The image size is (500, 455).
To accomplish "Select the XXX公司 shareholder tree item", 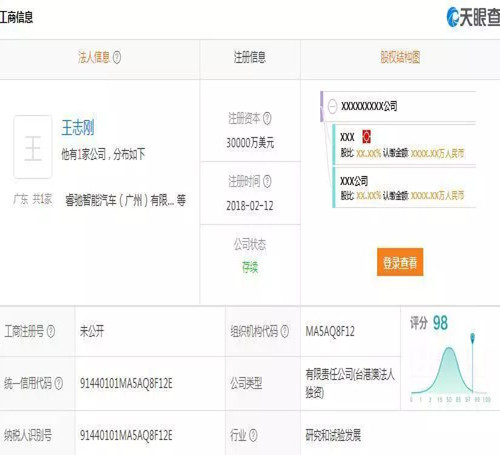I will coord(404,187).
